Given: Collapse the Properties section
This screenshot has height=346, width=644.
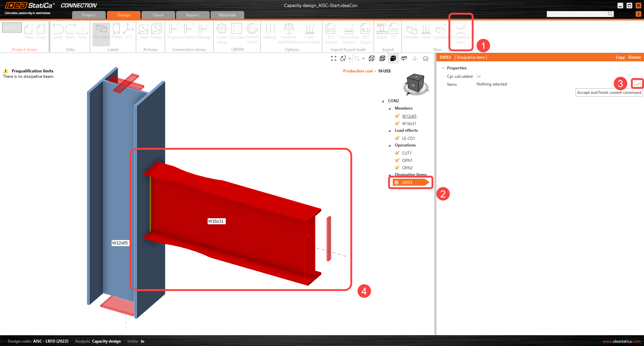Looking at the screenshot, I should [443, 68].
